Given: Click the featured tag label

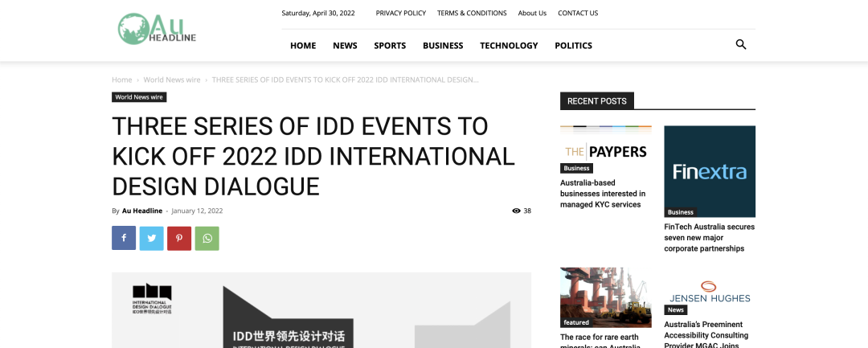Looking at the screenshot, I should coord(576,322).
